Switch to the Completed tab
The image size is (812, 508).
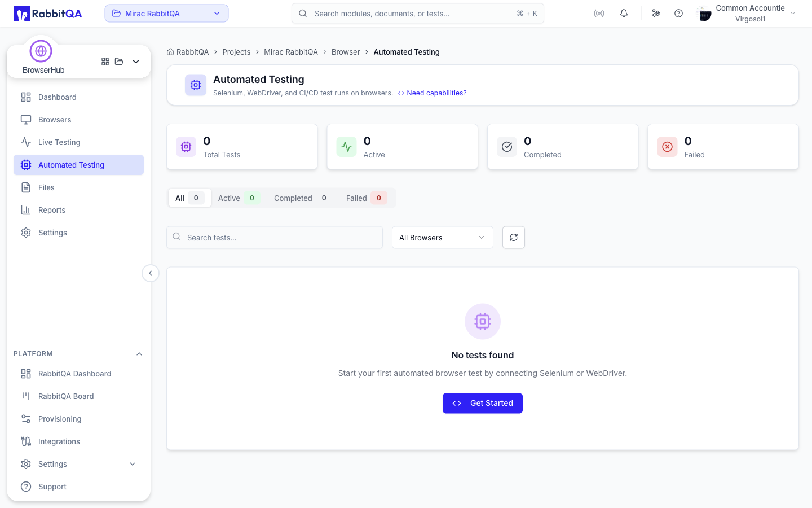[302, 198]
